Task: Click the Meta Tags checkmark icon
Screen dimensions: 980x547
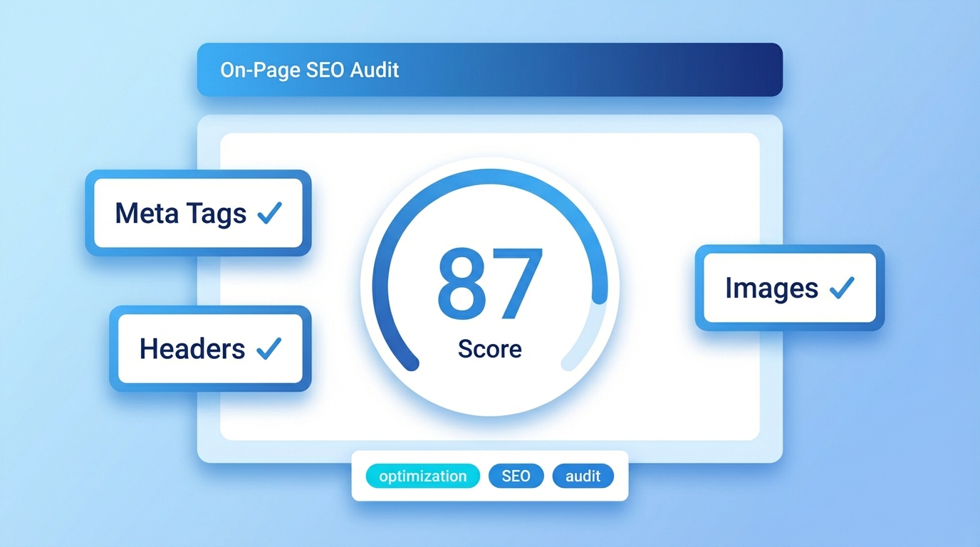Action: [270, 212]
